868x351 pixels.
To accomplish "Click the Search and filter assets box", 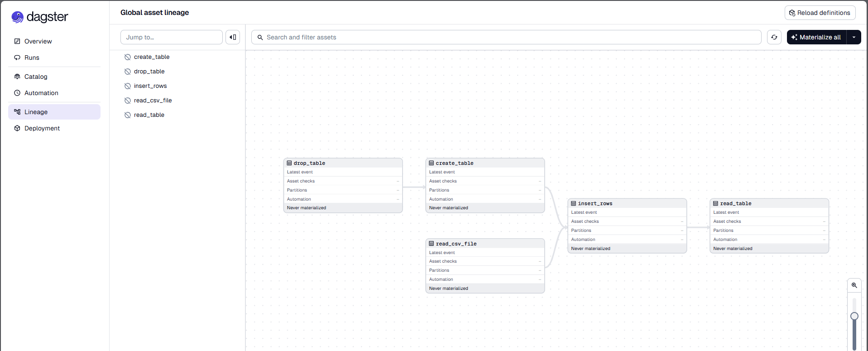I will (x=506, y=37).
